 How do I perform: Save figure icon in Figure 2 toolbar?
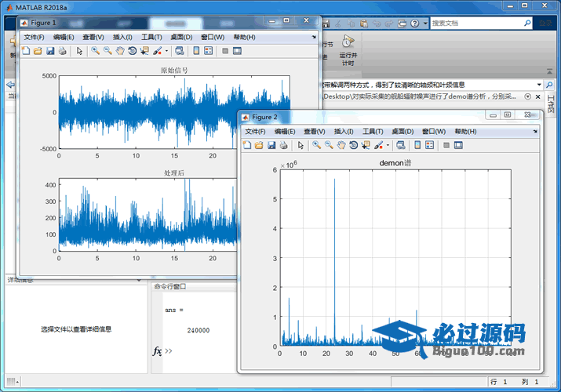[271, 145]
